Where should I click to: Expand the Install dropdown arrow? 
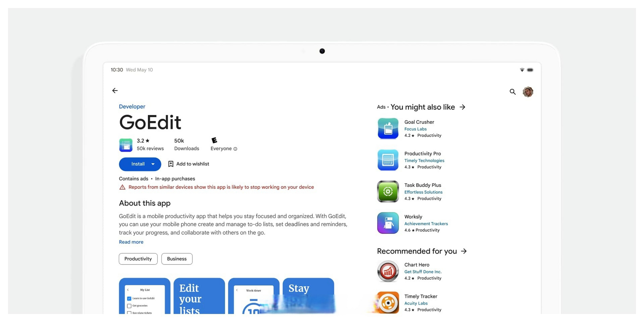click(152, 164)
